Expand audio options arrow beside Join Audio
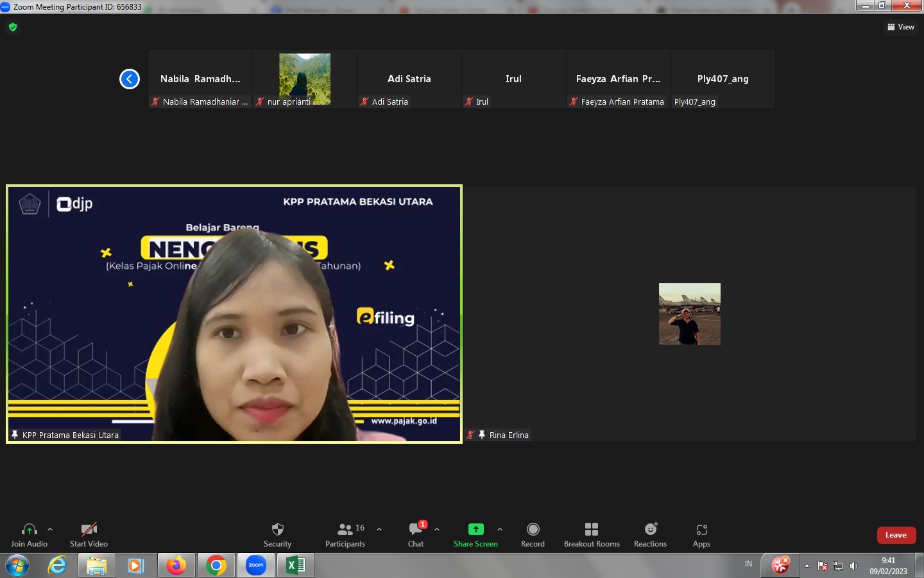The width and height of the screenshot is (924, 578). pyautogui.click(x=50, y=530)
